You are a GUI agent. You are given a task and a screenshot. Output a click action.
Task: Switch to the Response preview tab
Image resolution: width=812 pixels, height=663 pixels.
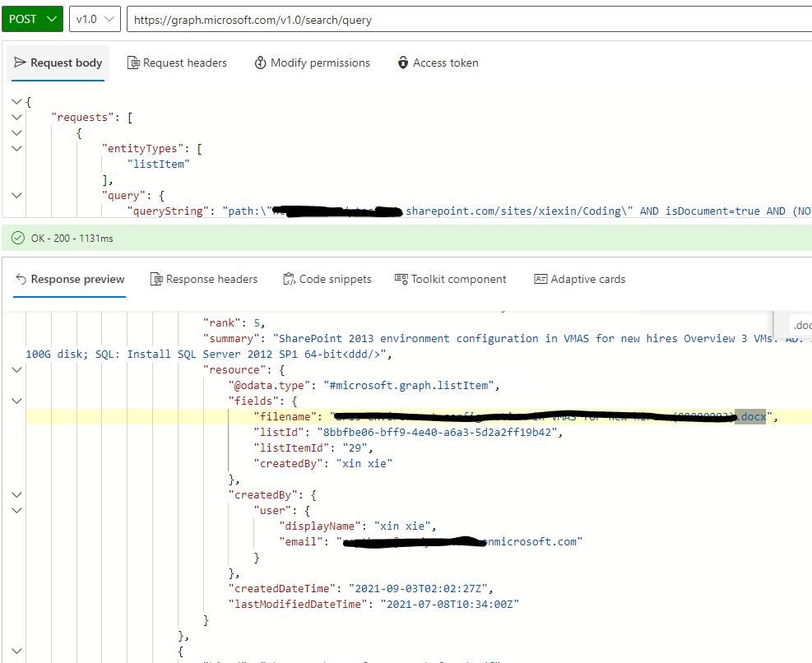(x=69, y=279)
